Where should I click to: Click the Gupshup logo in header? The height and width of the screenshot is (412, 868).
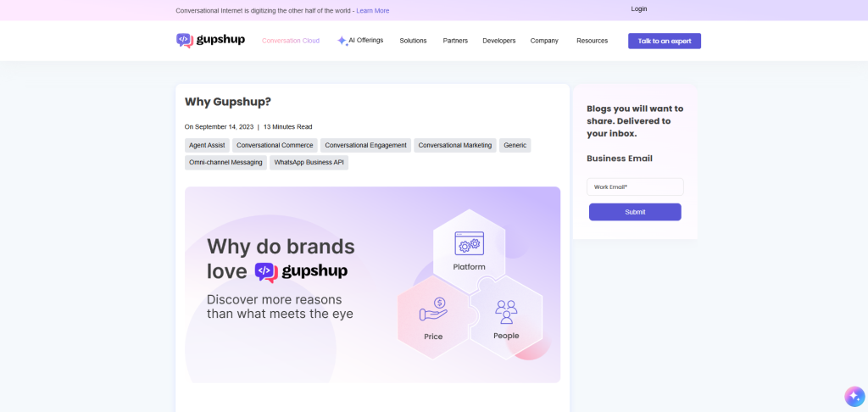click(x=210, y=40)
